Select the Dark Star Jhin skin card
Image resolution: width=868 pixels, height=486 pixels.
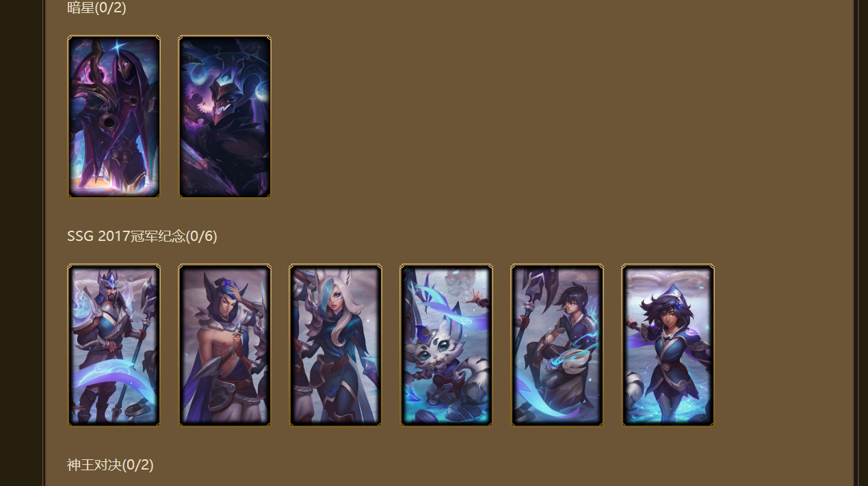114,116
